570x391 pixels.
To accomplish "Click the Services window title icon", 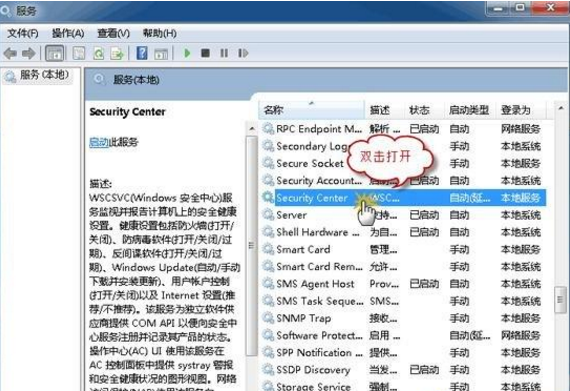I will (x=6, y=11).
